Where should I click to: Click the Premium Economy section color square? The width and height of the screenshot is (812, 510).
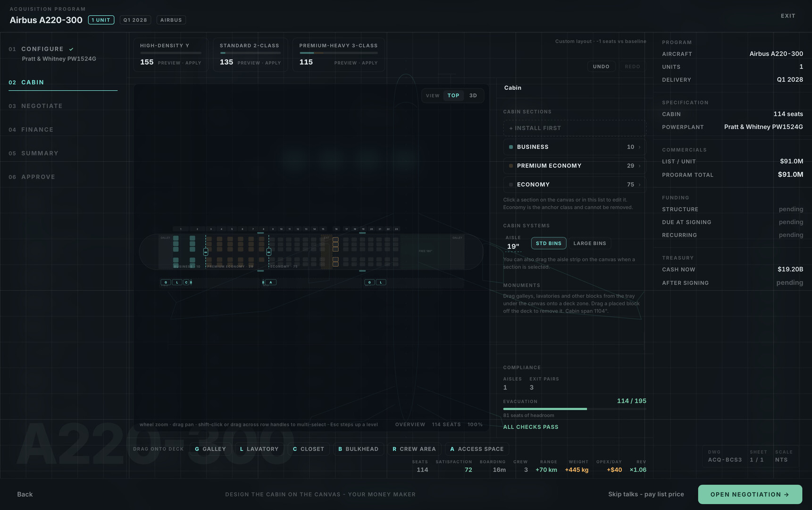click(511, 166)
